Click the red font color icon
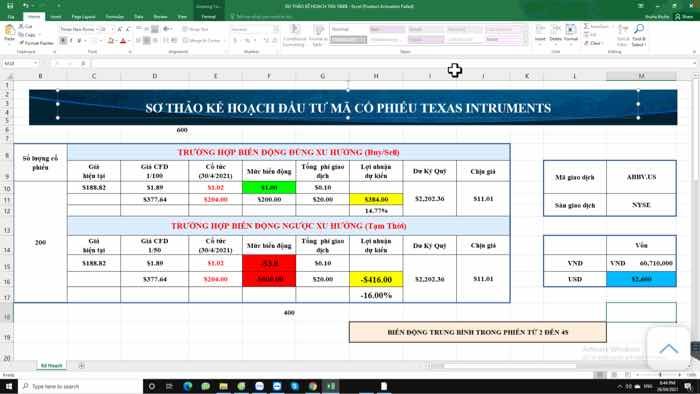Image resolution: width=700 pixels, height=394 pixels. point(123,41)
